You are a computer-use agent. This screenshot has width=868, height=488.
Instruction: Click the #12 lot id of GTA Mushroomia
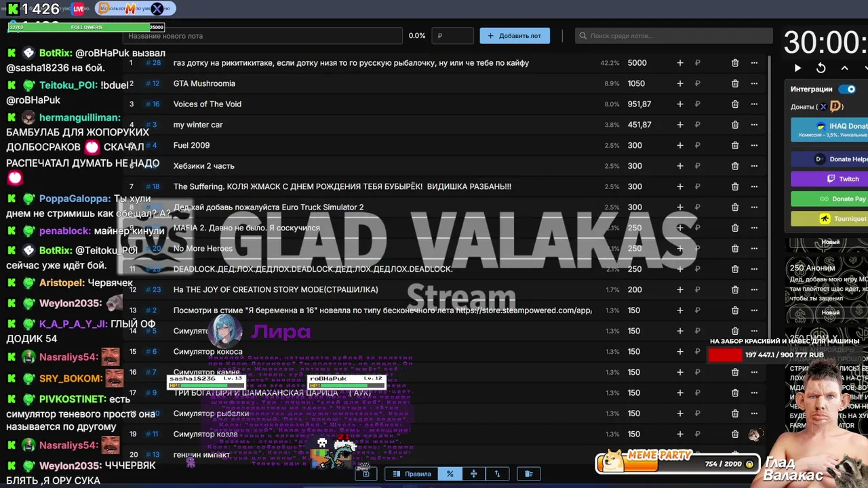[x=153, y=83]
